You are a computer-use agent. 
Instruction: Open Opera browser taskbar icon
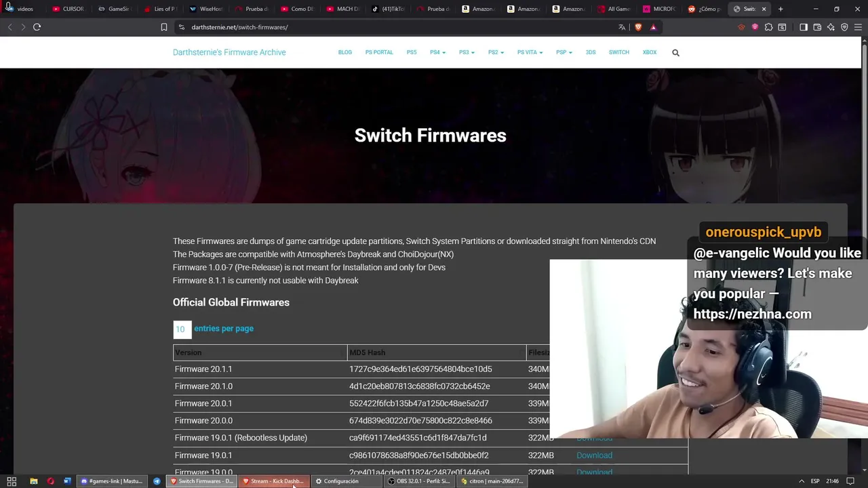(50, 481)
